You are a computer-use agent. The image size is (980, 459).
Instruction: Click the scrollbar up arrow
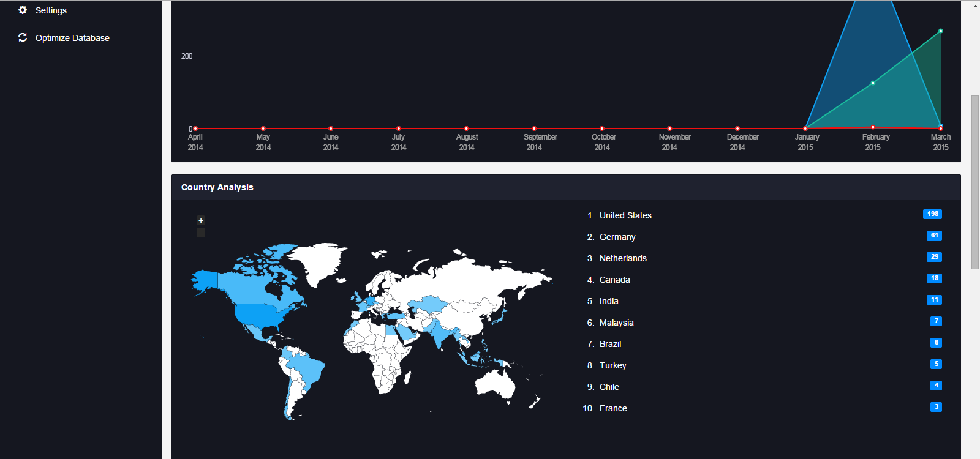975,6
